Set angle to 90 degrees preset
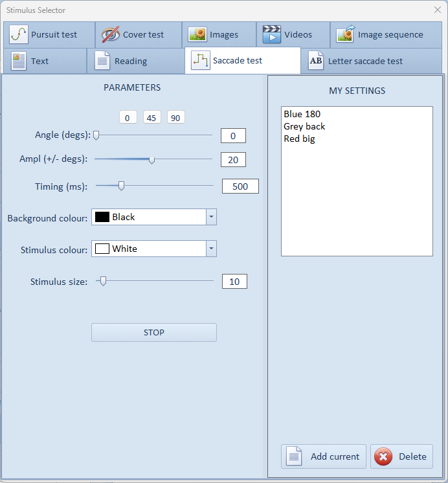This screenshot has width=448, height=483. 175,117
